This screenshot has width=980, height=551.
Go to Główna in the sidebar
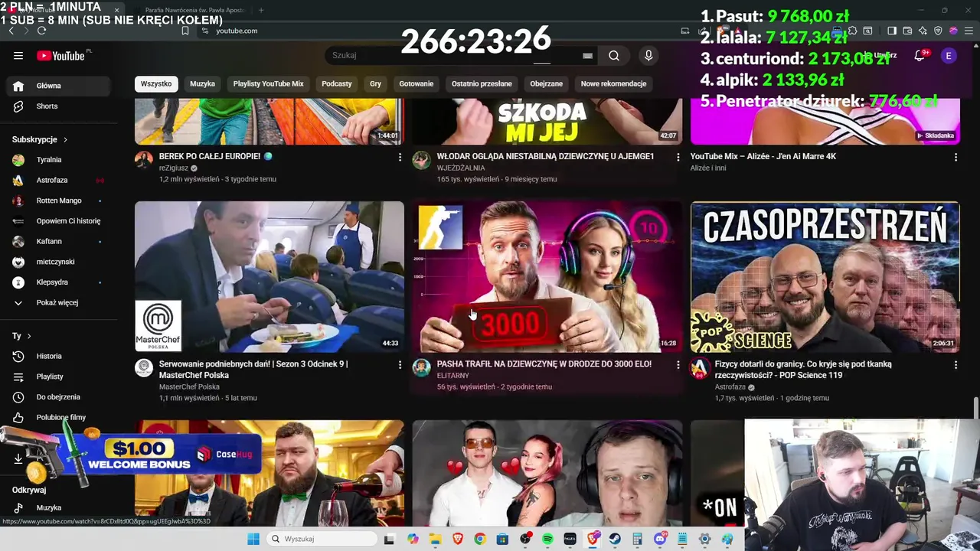[59, 86]
